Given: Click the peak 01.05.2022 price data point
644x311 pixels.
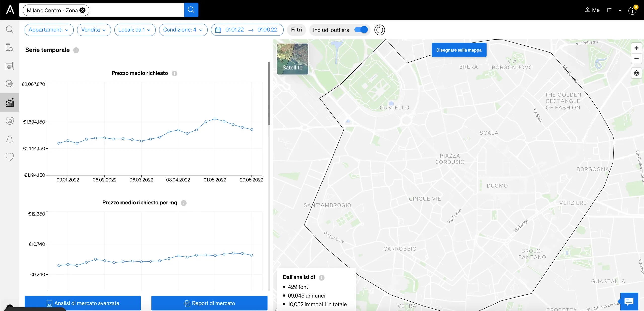Looking at the screenshot, I should (215, 119).
